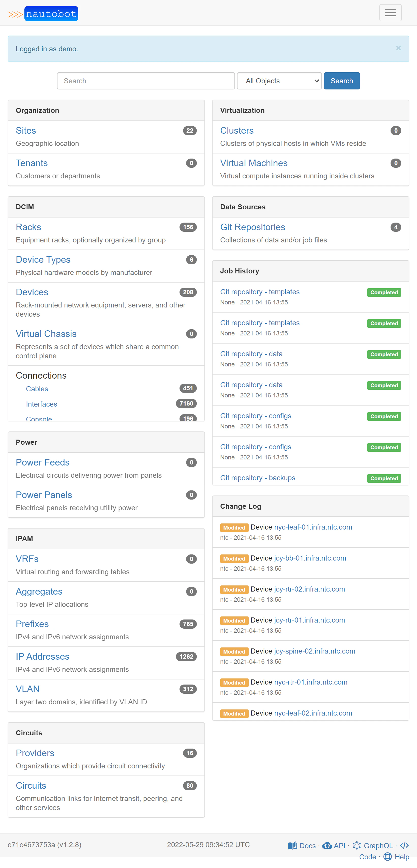The width and height of the screenshot is (417, 868).
Task: Click the blue Search button
Action: click(341, 81)
